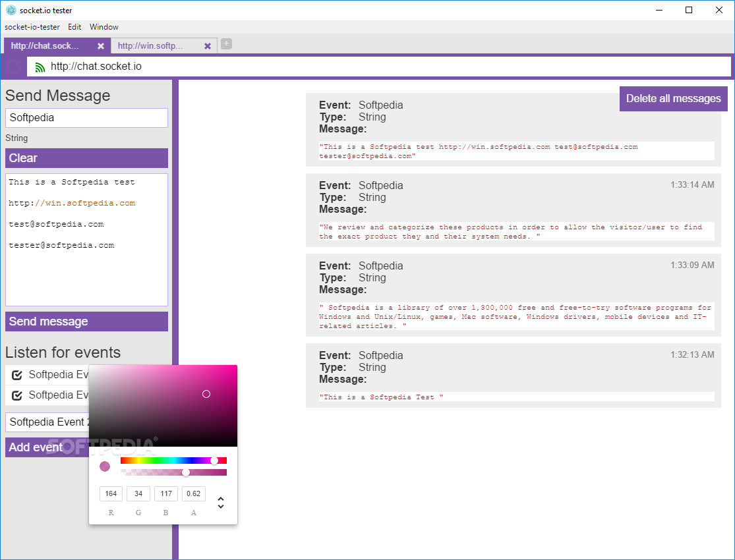Click the green connection signal icon
The width and height of the screenshot is (735, 560).
click(x=40, y=67)
